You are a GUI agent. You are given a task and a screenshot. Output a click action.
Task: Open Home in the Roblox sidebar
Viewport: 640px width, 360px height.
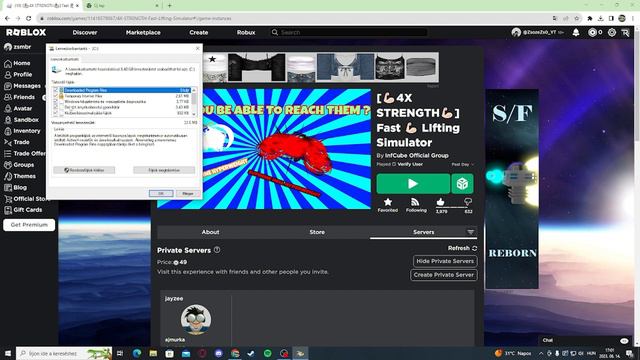[17, 63]
